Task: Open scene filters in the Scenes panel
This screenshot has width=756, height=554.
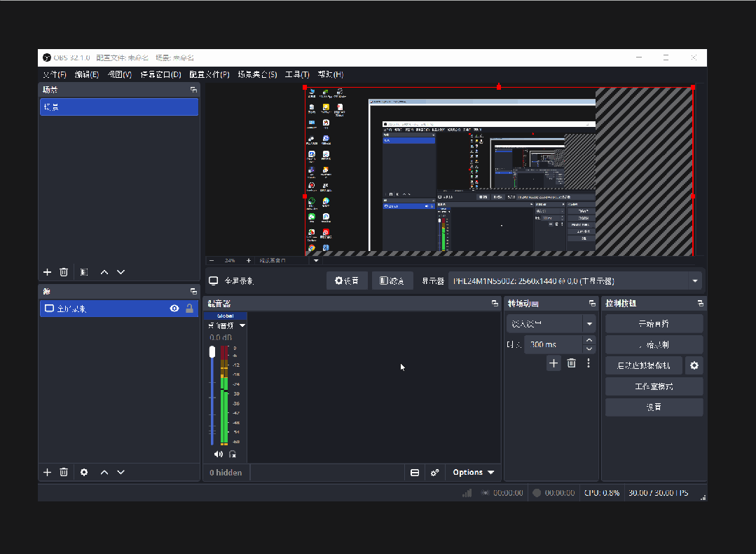Action: click(x=84, y=272)
